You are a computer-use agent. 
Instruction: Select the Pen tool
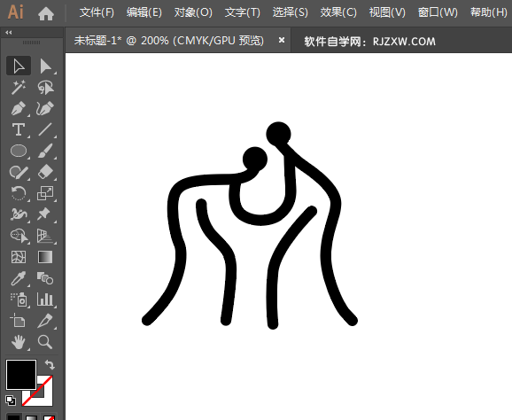click(x=19, y=108)
